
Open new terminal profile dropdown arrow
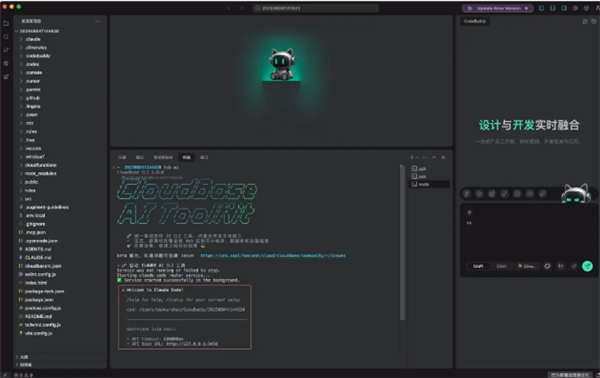417,157
